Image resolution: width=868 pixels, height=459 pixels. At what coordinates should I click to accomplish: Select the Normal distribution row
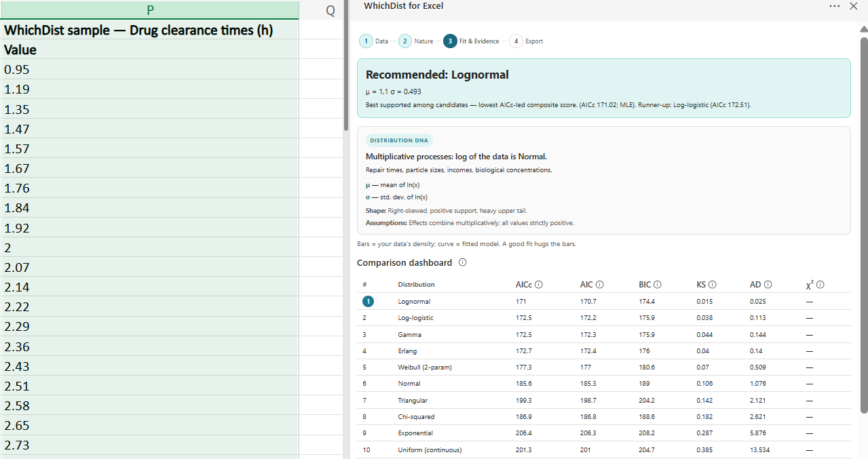coord(604,384)
